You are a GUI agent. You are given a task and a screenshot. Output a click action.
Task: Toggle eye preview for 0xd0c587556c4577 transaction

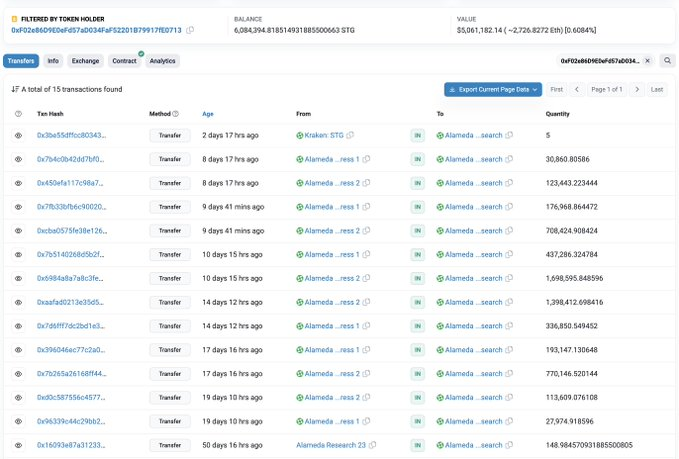(18, 398)
